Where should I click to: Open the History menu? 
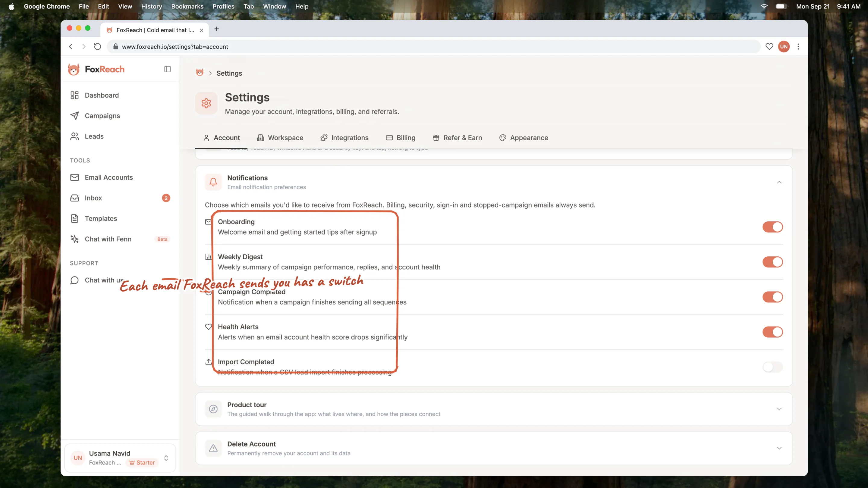[151, 6]
